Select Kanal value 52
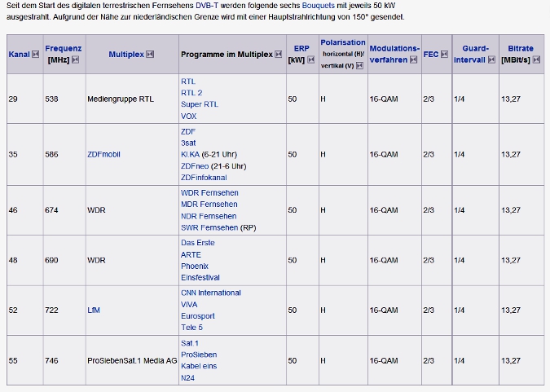550x392 pixels. (x=13, y=311)
